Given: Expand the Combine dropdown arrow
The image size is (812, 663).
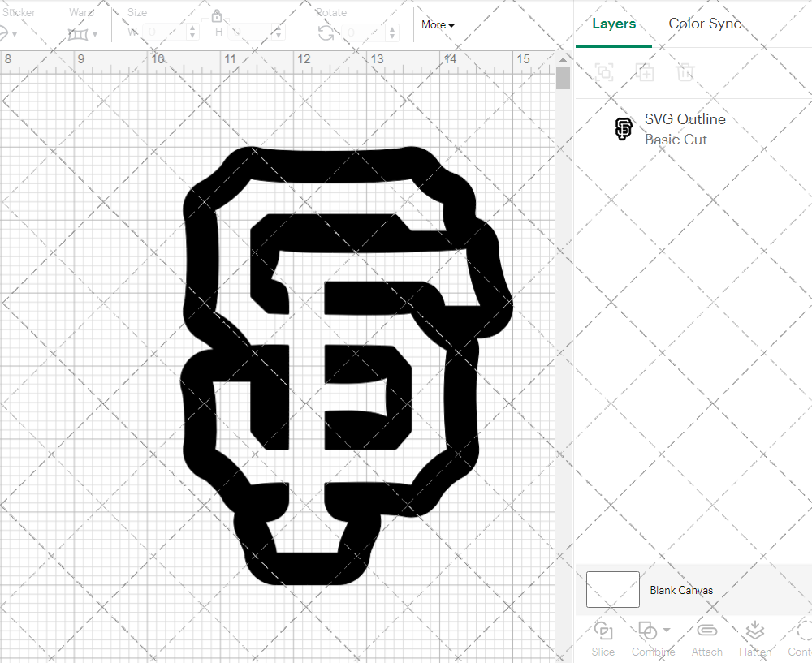Looking at the screenshot, I should tap(667, 630).
